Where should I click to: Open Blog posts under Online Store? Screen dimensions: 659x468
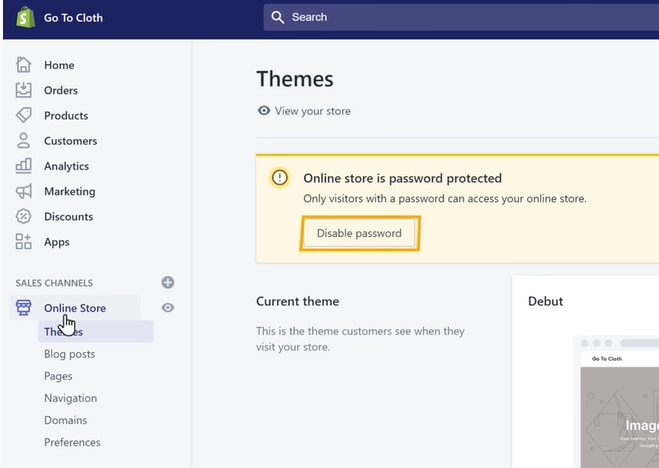(x=70, y=354)
